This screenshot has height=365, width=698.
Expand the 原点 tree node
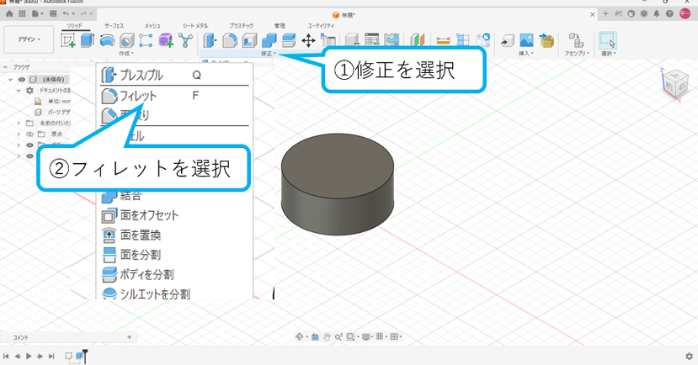coord(18,134)
